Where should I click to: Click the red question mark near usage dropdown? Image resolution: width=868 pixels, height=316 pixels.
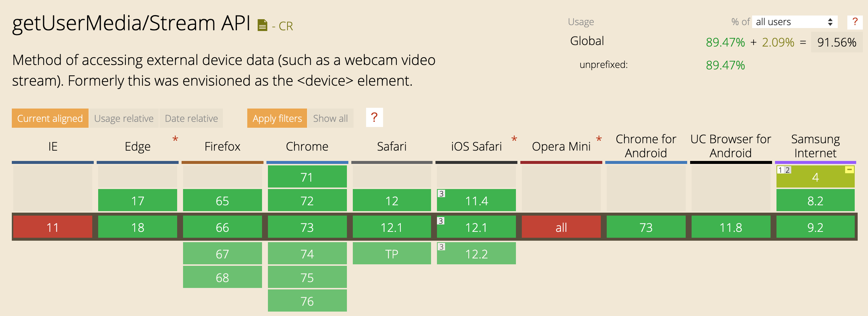[x=855, y=22]
